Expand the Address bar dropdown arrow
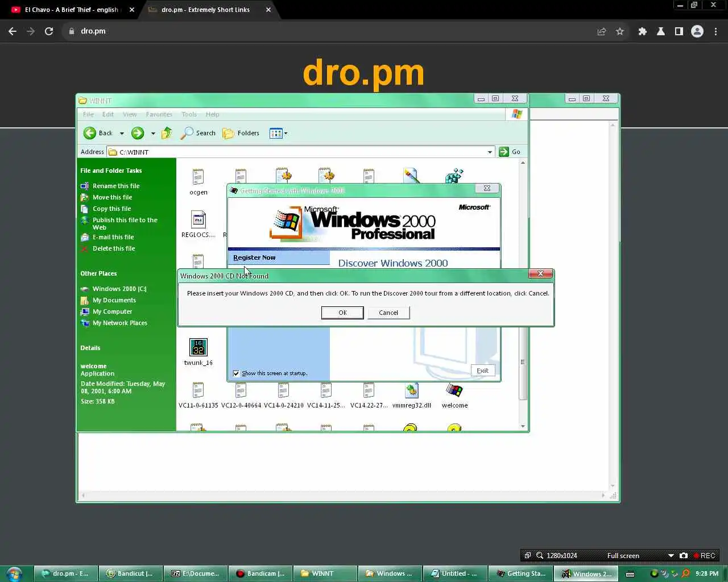The height and width of the screenshot is (582, 728). 490,152
